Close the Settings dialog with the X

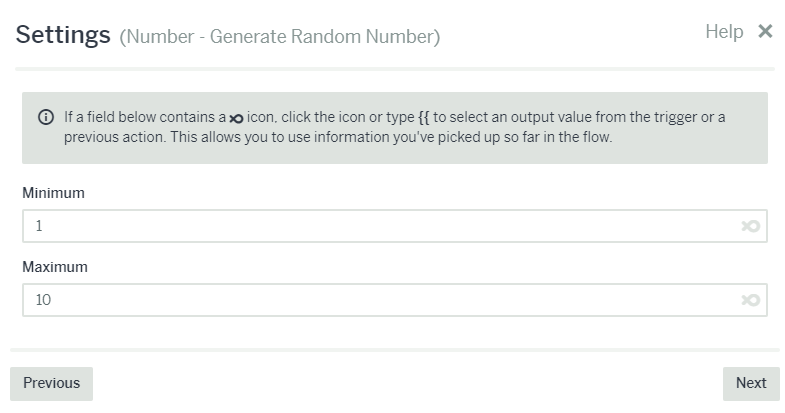pos(765,32)
